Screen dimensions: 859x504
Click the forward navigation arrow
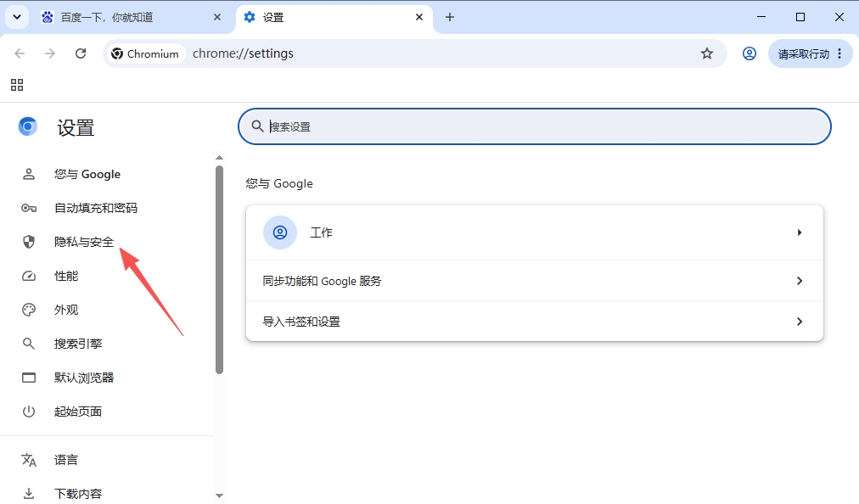[x=50, y=53]
